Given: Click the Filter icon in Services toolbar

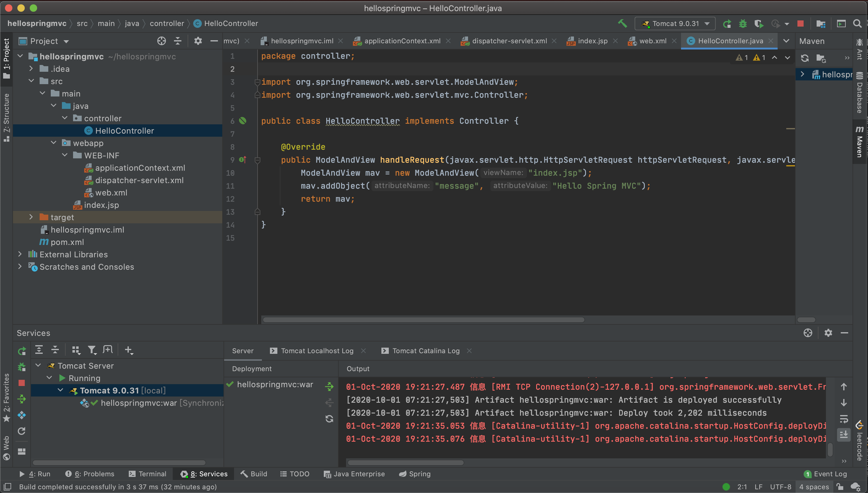Looking at the screenshot, I should coord(92,350).
